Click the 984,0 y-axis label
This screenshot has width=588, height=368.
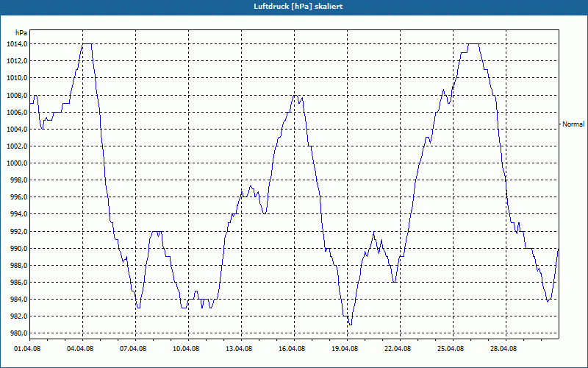click(x=18, y=300)
